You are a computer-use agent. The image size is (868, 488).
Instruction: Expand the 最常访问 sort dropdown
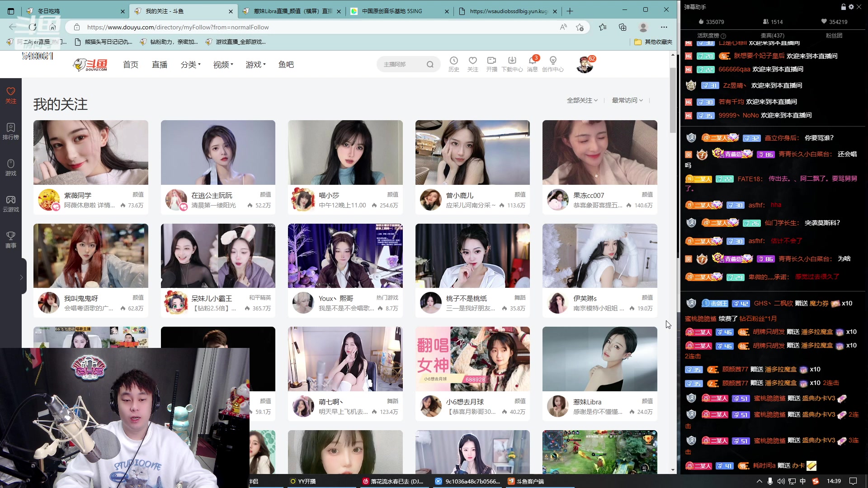pyautogui.click(x=627, y=100)
